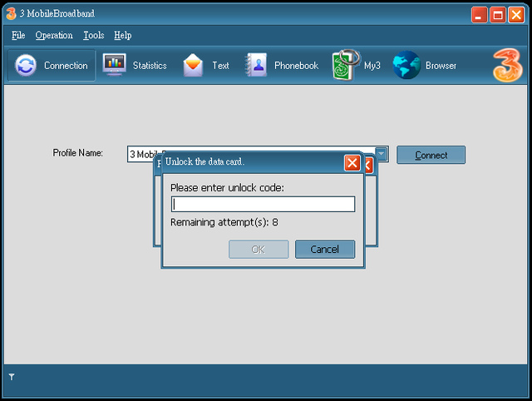532x401 pixels.
Task: Expand the Profile Name dropdown arrow
Action: [382, 154]
